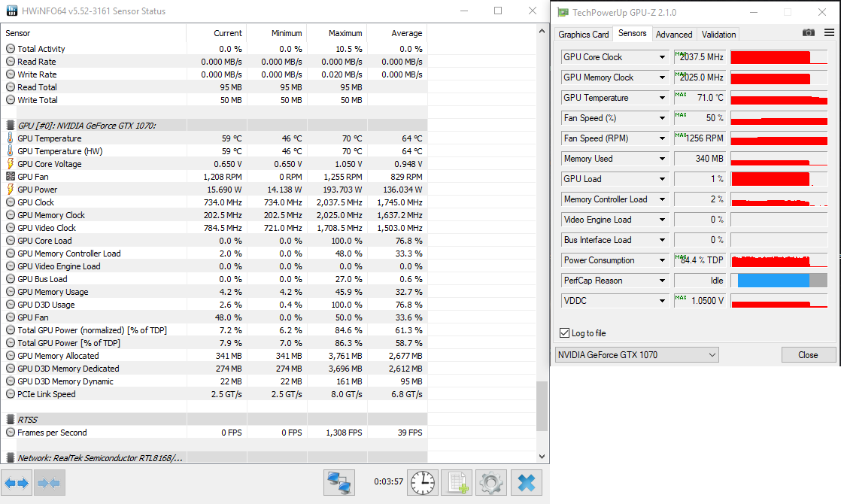
Task: Click the circle icon beside GPU Memory Clock
Action: (x=11, y=215)
